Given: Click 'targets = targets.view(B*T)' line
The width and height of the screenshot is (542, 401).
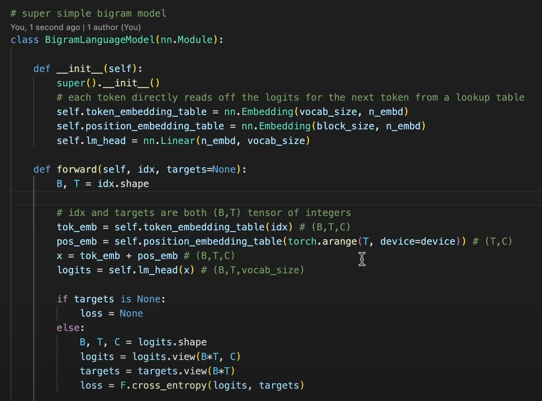Looking at the screenshot, I should tap(158, 371).
